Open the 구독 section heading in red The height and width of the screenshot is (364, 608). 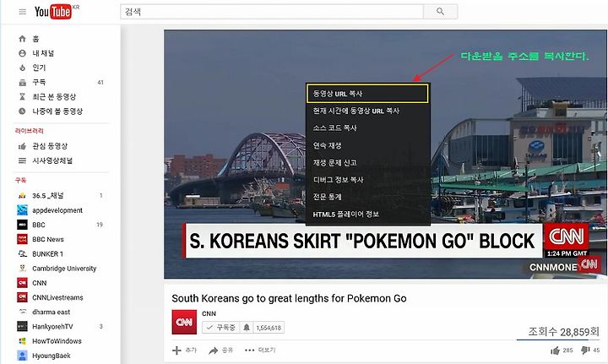[21, 180]
